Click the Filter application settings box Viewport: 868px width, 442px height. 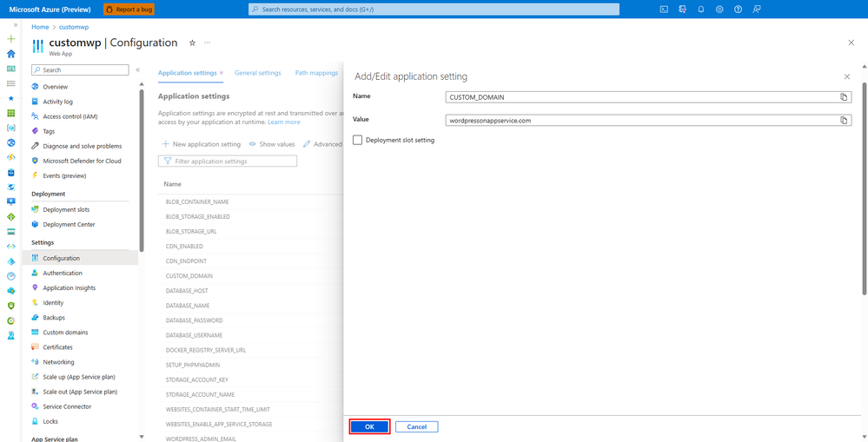[x=228, y=161]
